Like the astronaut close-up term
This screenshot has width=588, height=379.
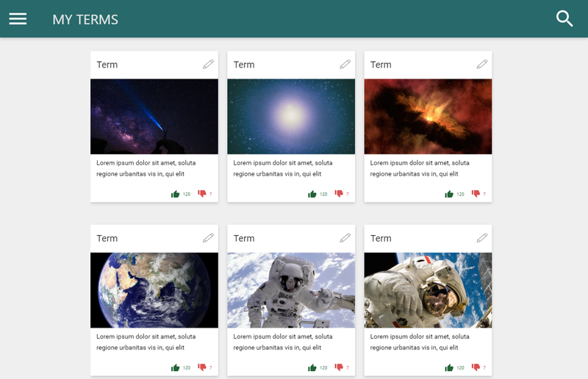(449, 367)
